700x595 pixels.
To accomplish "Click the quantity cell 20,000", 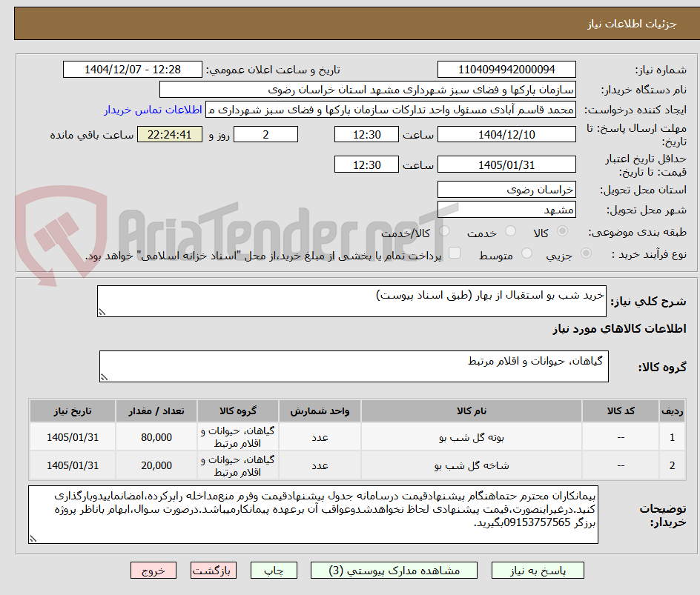I will point(156,465).
